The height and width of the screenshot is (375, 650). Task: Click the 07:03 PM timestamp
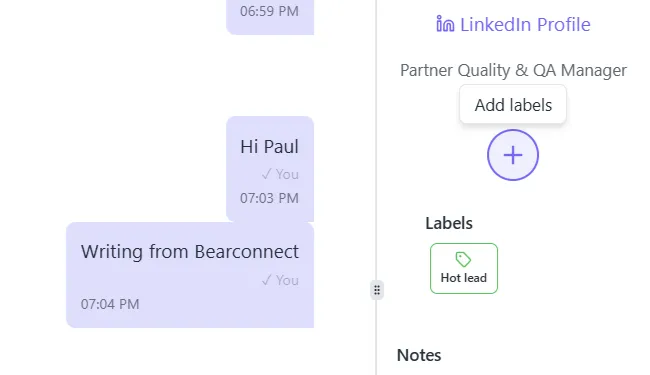pyautogui.click(x=269, y=198)
